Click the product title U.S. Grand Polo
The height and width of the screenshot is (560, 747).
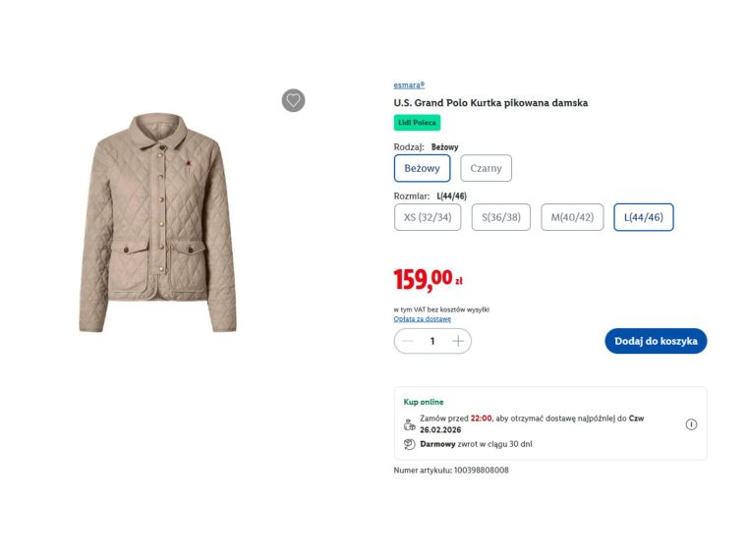(x=490, y=103)
